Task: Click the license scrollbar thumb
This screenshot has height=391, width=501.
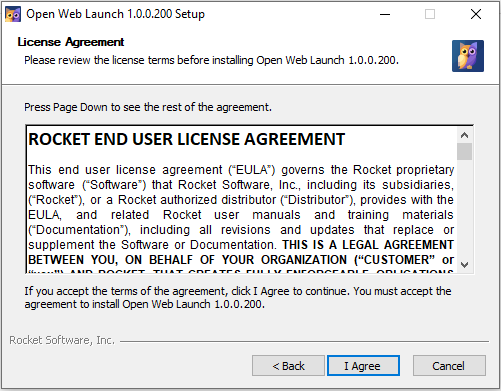Action: pyautogui.click(x=464, y=152)
